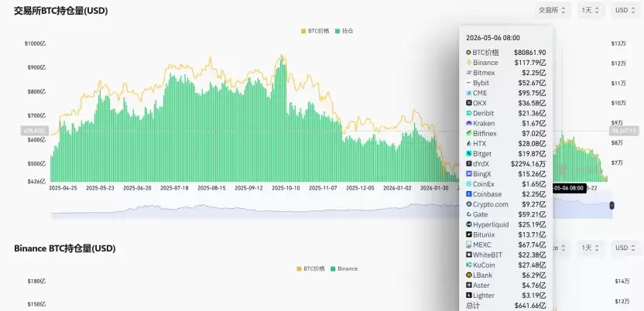This screenshot has height=311, width=644.
Task: Click the range slider right handle
Action: 612,206
